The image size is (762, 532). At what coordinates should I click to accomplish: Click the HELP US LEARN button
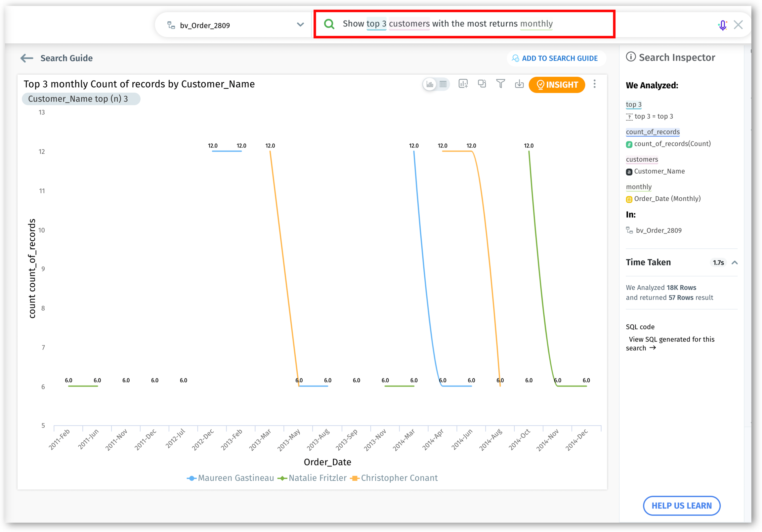681,506
